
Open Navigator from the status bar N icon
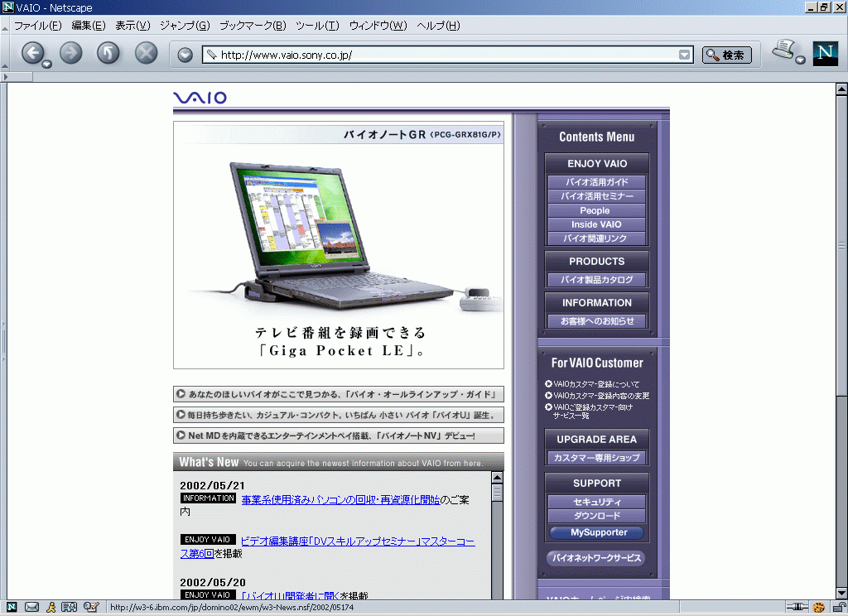(12, 608)
